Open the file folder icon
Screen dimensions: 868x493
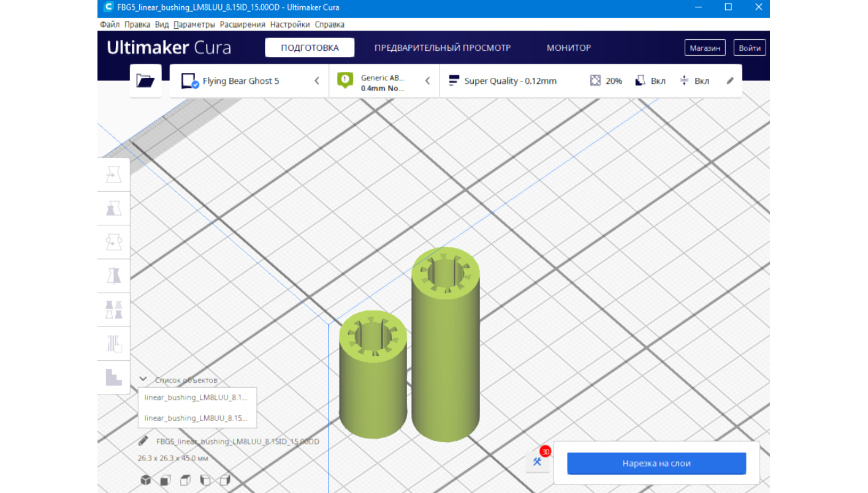point(145,80)
